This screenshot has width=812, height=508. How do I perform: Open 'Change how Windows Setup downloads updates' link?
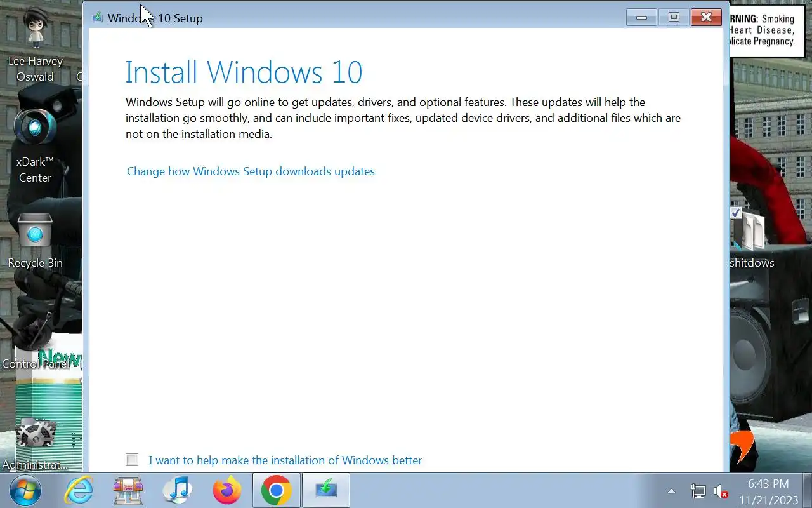tap(251, 171)
